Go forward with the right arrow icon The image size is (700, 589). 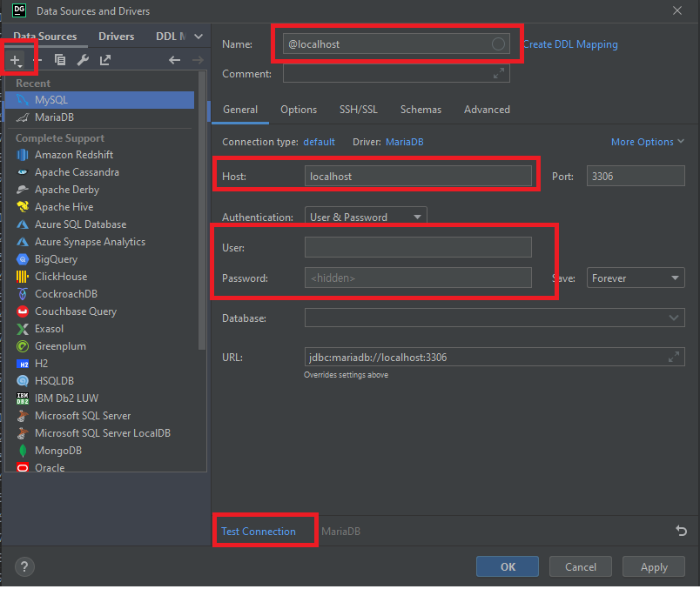pos(198,60)
